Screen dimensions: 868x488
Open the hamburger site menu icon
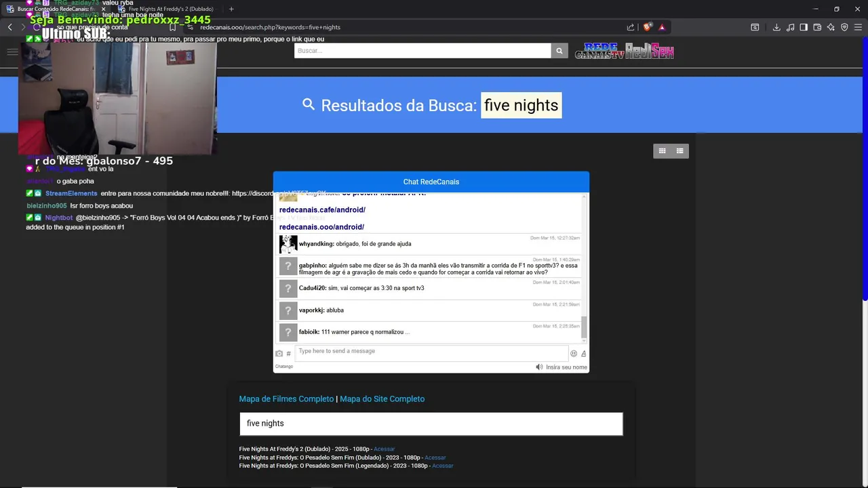12,52
